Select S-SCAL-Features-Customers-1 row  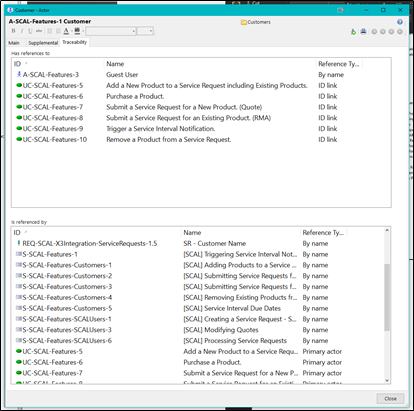(x=198, y=265)
